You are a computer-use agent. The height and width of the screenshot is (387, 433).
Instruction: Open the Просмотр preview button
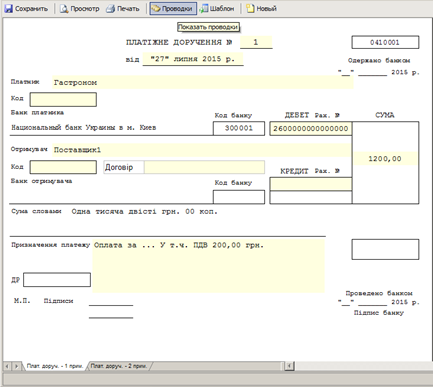pyautogui.click(x=80, y=9)
